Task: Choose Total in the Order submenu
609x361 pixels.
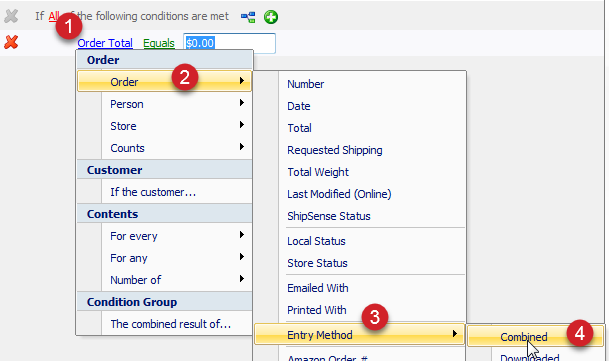Action: point(299,128)
